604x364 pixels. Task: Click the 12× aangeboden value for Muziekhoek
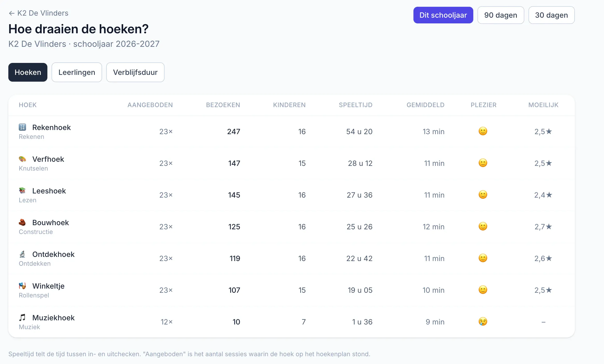(x=167, y=322)
